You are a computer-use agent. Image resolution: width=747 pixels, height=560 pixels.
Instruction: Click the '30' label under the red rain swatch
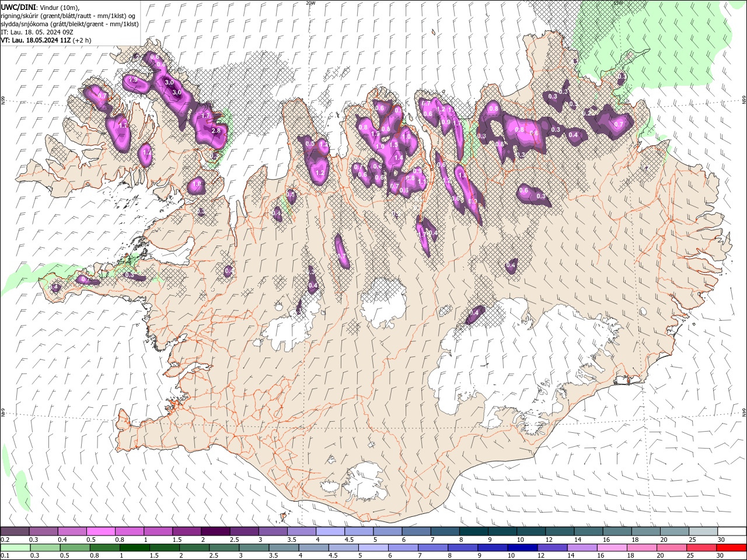pos(720,555)
